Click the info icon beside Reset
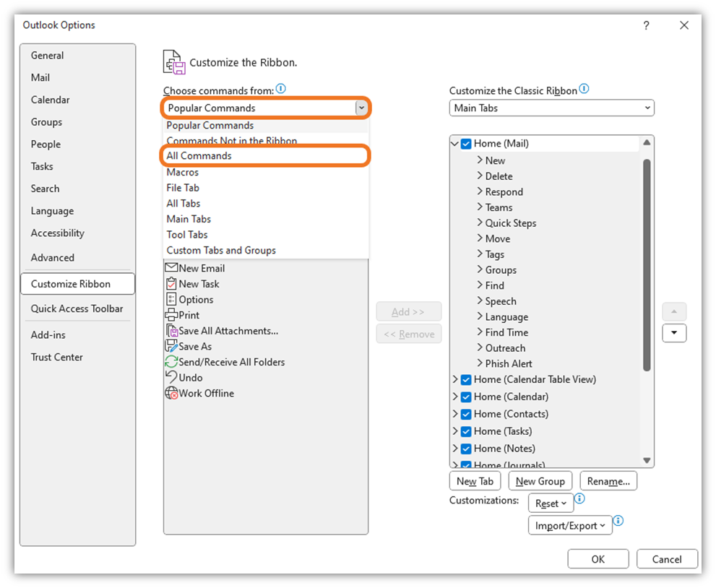The image size is (716, 588). click(x=579, y=498)
